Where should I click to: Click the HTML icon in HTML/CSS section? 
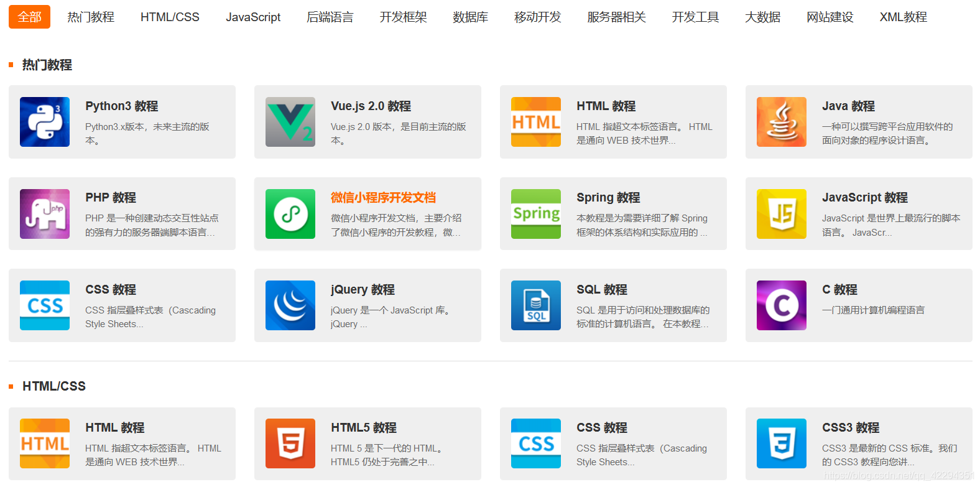pyautogui.click(x=45, y=443)
